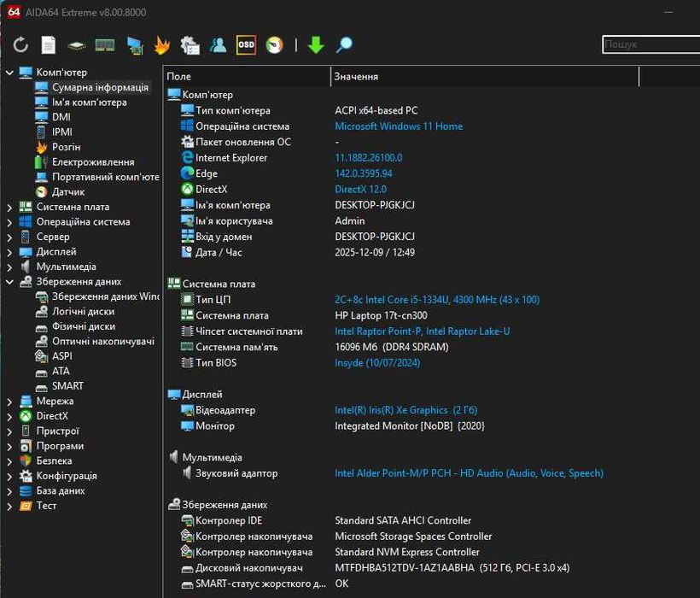The height and width of the screenshot is (598, 700).
Task: Open Збереження даних Windows tree item
Action: [105, 296]
